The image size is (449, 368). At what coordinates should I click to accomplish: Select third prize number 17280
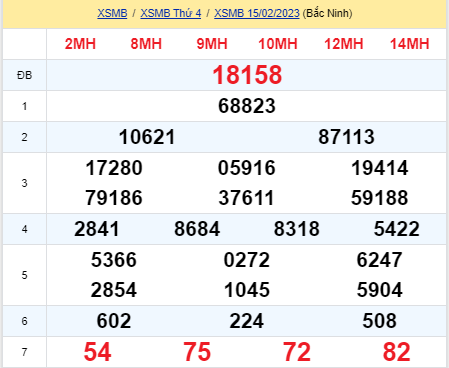click(114, 168)
